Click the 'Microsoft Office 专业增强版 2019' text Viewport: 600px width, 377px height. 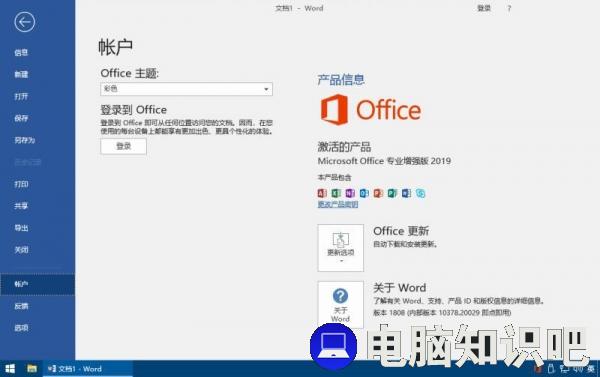[384, 161]
